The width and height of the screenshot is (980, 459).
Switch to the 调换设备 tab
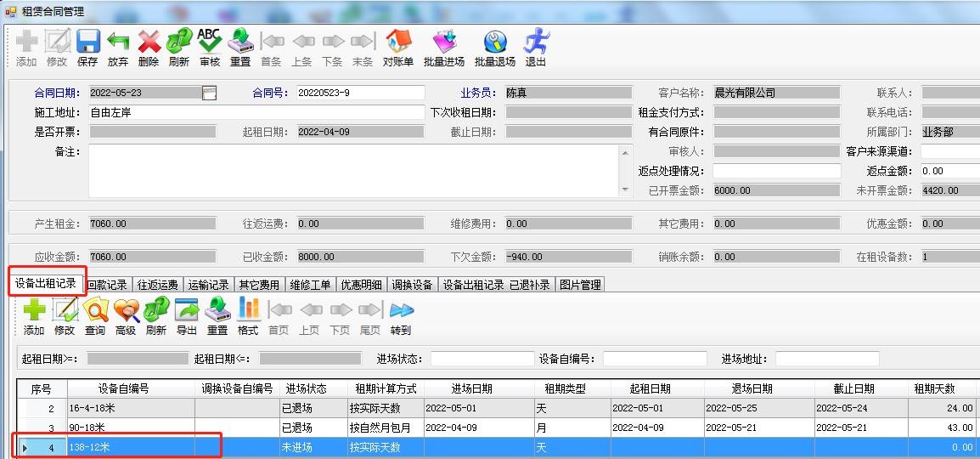pyautogui.click(x=413, y=285)
